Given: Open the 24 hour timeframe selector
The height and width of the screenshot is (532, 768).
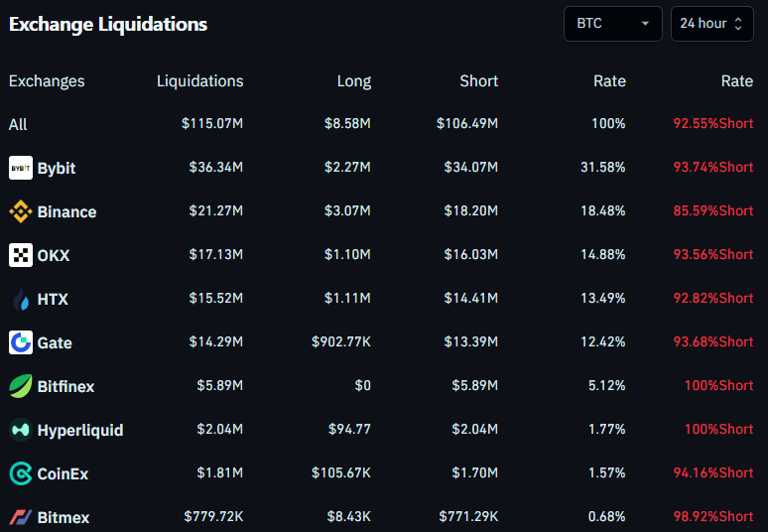Looking at the screenshot, I should (711, 24).
